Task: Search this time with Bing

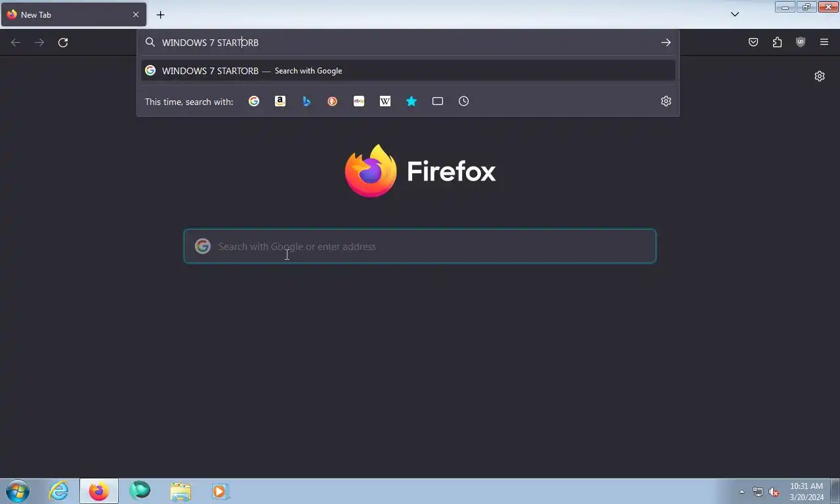Action: 306,101
